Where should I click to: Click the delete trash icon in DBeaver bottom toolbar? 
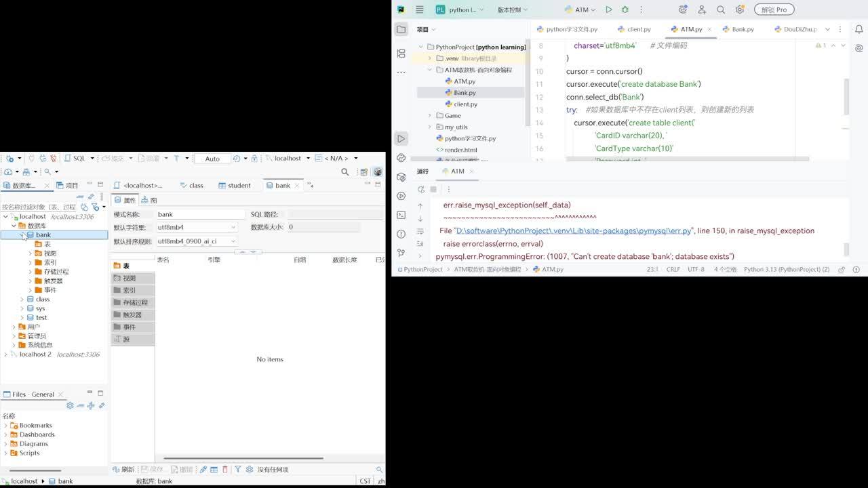225,469
